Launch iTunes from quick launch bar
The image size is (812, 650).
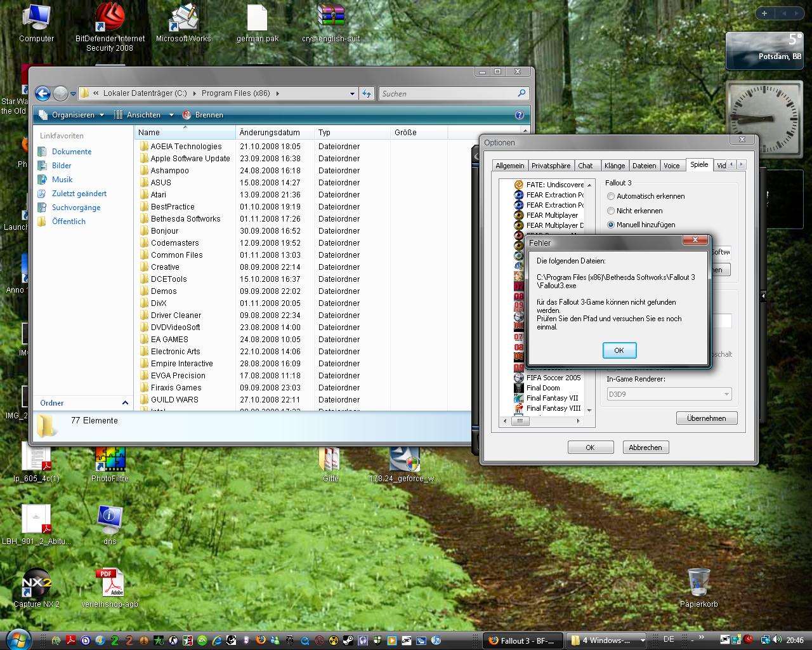coord(436,640)
